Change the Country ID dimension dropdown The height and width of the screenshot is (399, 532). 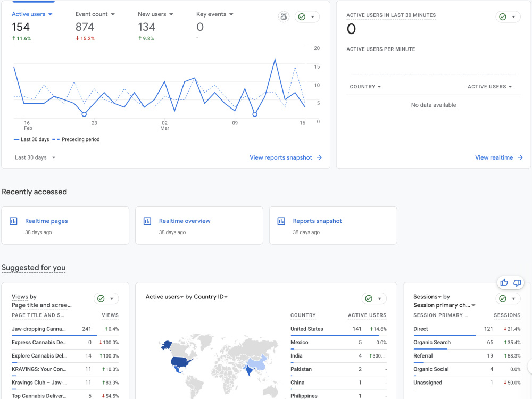point(211,297)
